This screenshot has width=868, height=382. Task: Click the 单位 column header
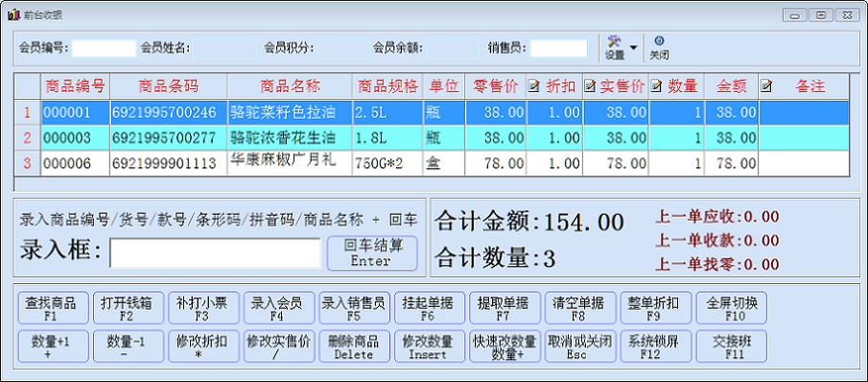coord(444,86)
